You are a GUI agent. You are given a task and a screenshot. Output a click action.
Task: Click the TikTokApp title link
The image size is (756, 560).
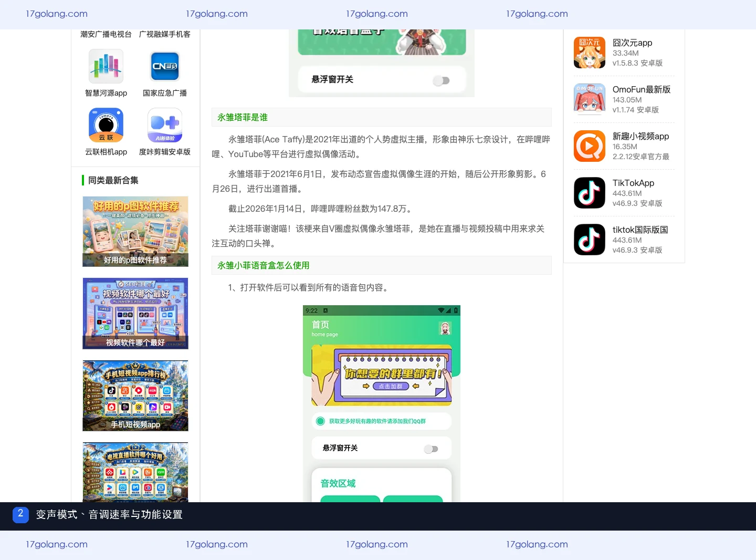(633, 183)
